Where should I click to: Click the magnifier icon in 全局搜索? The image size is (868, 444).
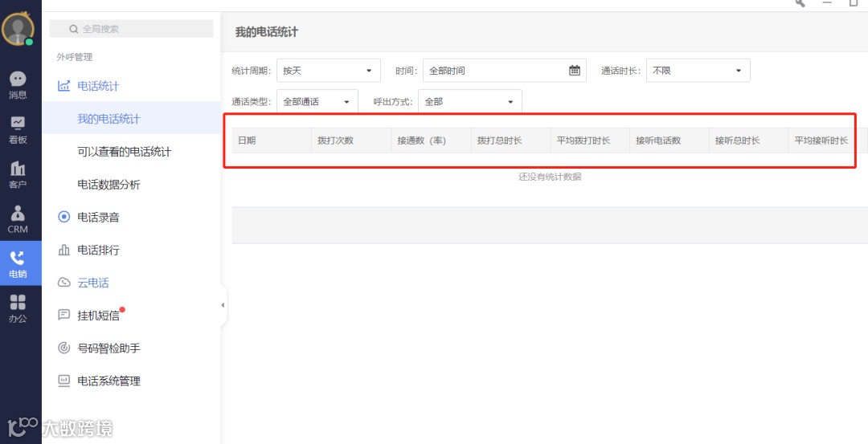click(x=74, y=29)
